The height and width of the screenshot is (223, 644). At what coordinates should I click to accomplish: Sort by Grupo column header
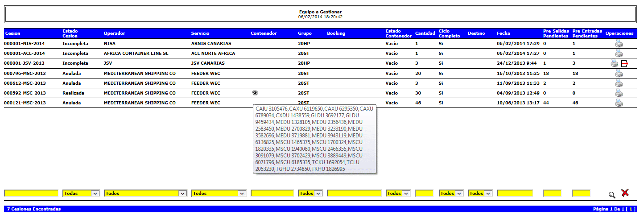305,33
